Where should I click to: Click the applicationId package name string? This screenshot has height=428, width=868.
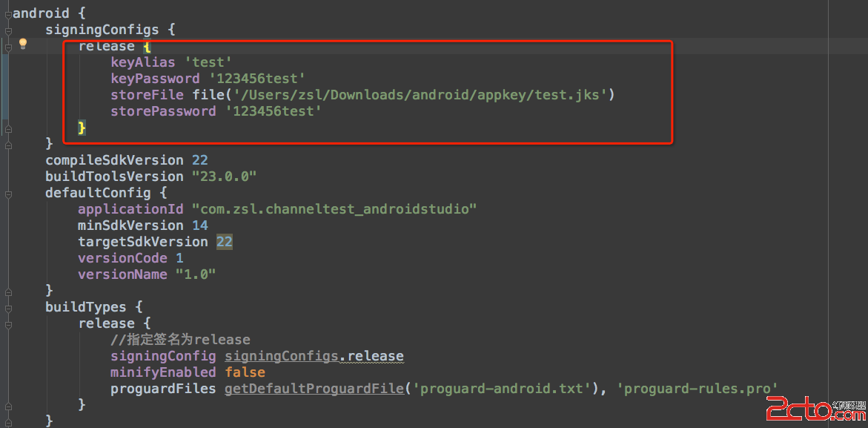pos(334,209)
